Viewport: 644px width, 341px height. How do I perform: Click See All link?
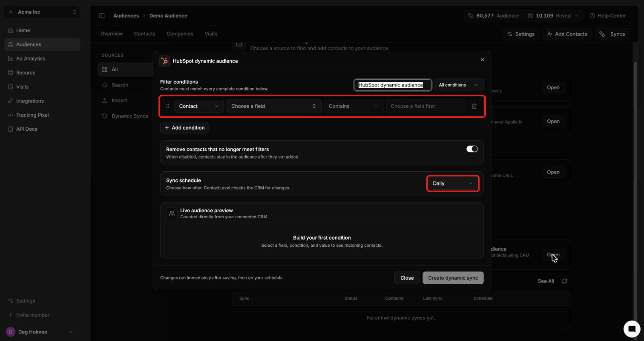546,281
